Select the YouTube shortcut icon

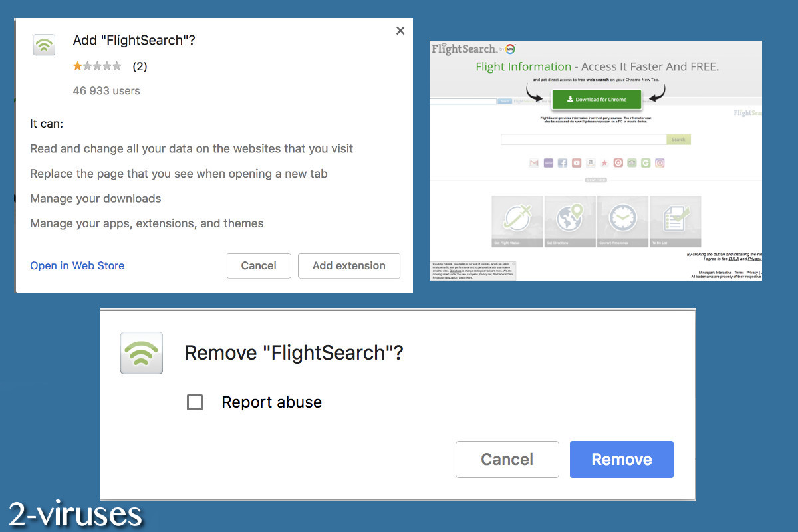click(x=576, y=162)
